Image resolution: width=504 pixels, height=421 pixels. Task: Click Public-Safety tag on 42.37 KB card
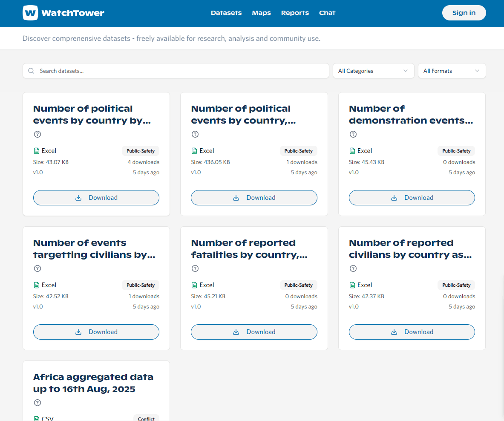(456, 285)
